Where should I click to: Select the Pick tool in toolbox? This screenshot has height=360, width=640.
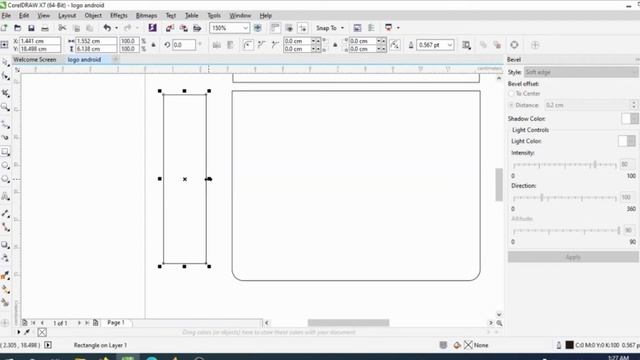pos(5,62)
